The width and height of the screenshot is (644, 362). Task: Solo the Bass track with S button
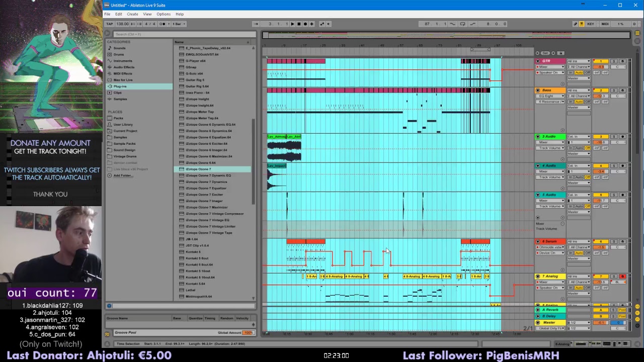[613, 90]
